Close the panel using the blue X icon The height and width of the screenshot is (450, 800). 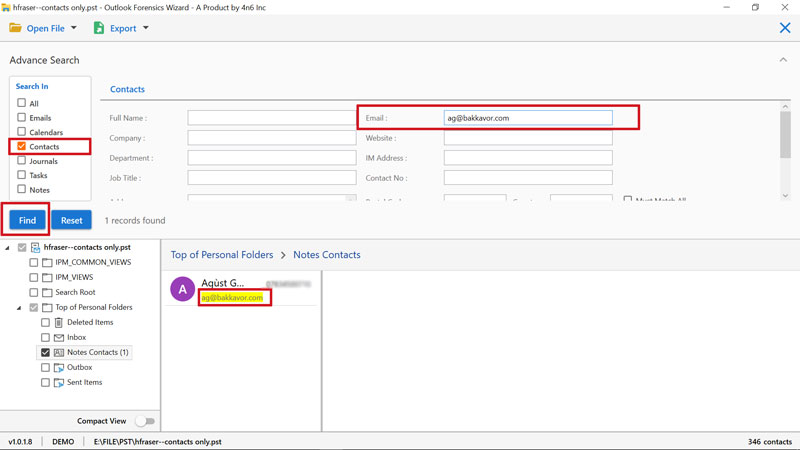click(x=785, y=28)
